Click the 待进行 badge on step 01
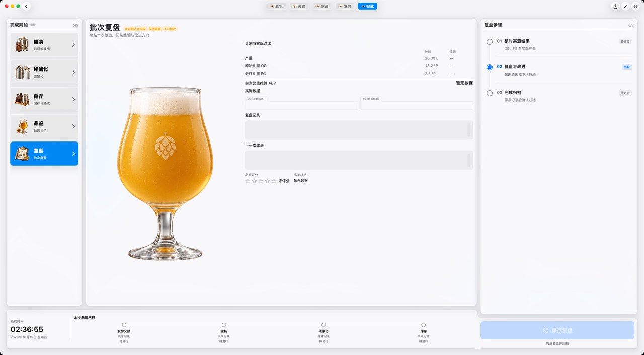 click(625, 42)
